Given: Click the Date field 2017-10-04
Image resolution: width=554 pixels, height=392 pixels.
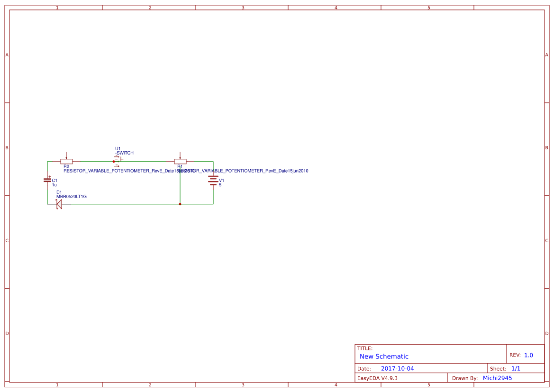Looking at the screenshot, I should pyautogui.click(x=398, y=368).
